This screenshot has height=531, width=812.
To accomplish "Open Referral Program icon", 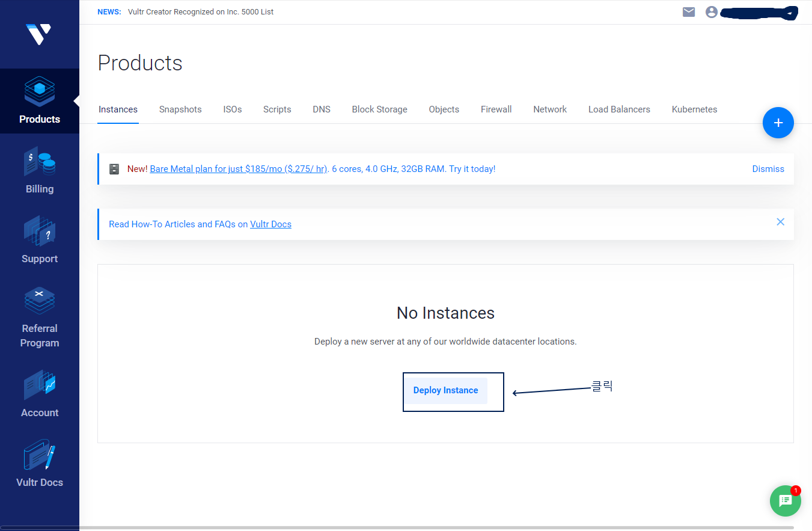I will (x=40, y=301).
